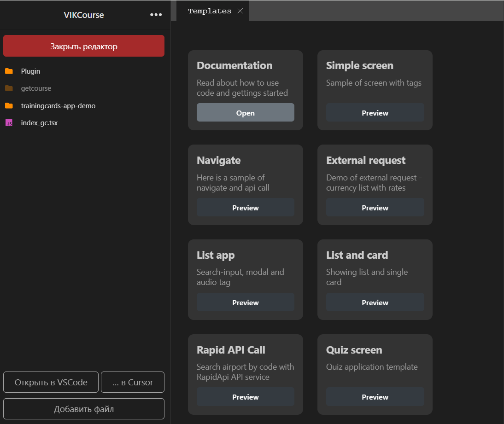This screenshot has width=504, height=424.
Task: Close the Templates tab
Action: pyautogui.click(x=240, y=11)
